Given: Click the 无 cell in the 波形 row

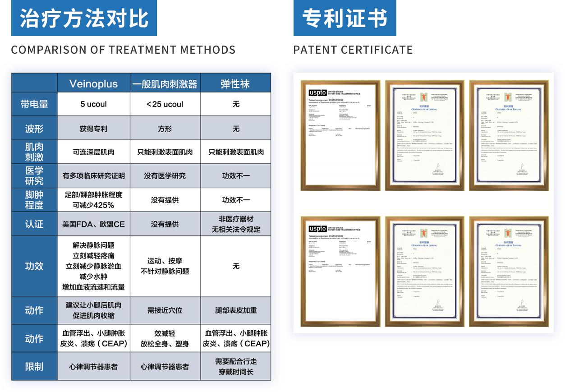Looking at the screenshot, I should pyautogui.click(x=235, y=129).
